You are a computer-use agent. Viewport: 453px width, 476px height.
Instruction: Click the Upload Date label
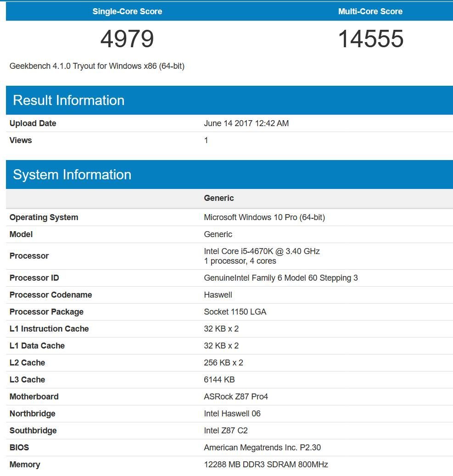pos(33,123)
